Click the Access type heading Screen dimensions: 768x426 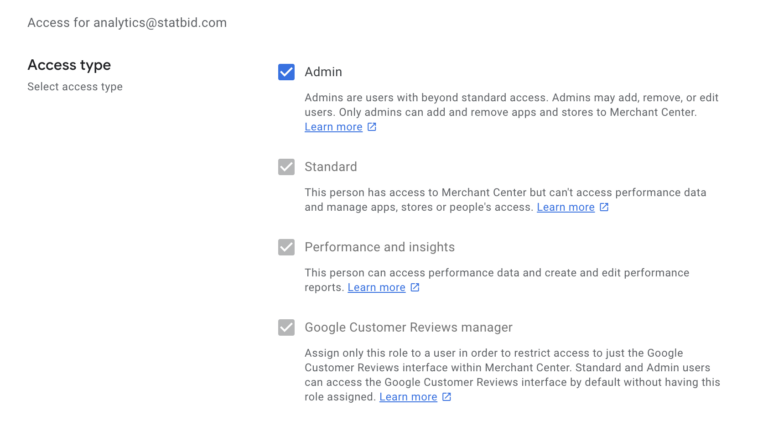(69, 65)
